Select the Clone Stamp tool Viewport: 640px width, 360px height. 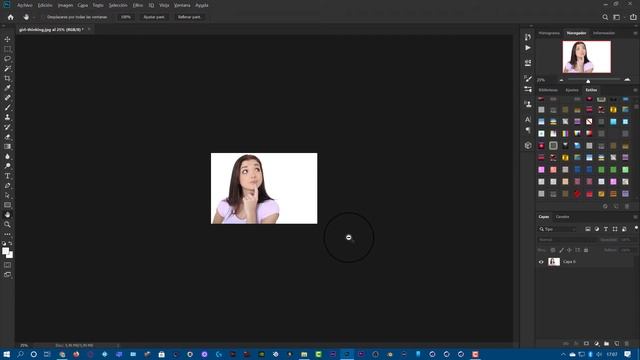[x=7, y=117]
